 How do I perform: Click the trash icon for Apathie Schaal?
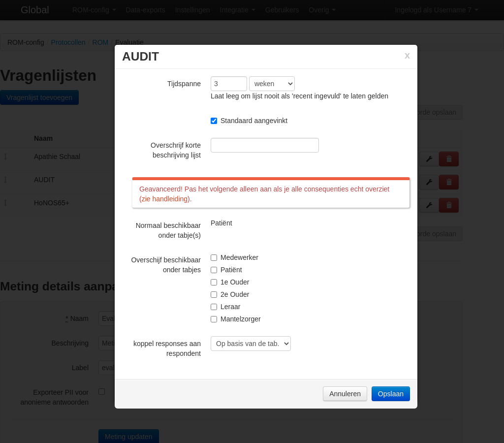448,159
